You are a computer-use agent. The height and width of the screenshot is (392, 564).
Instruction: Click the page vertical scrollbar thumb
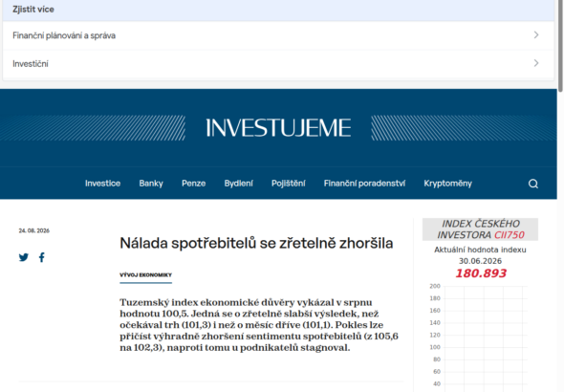[x=560, y=45]
